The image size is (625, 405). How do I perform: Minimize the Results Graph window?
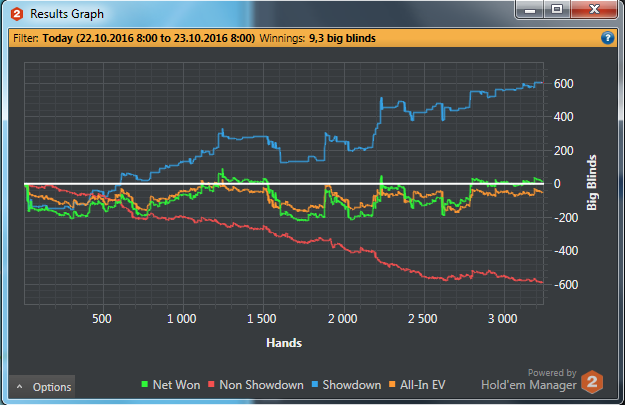click(x=530, y=10)
